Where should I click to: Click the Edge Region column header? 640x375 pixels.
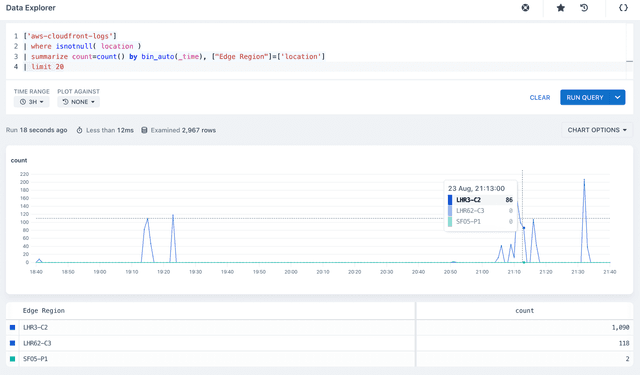coord(44,311)
